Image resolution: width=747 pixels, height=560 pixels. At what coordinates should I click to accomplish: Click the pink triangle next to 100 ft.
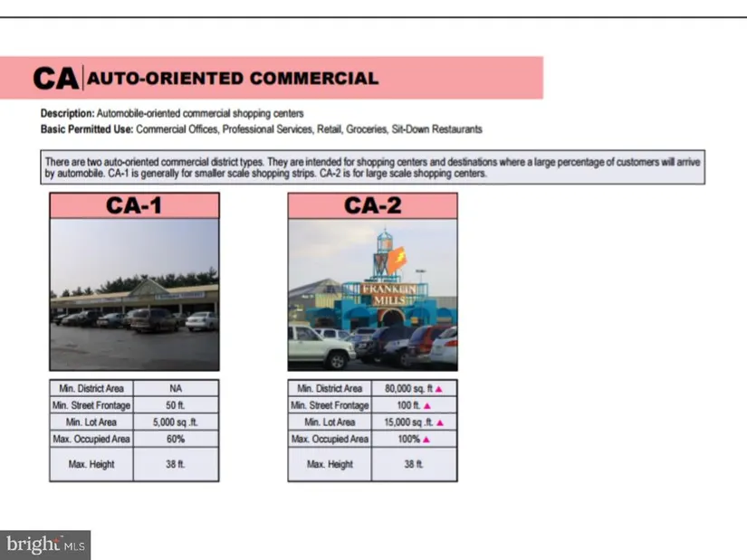426,405
